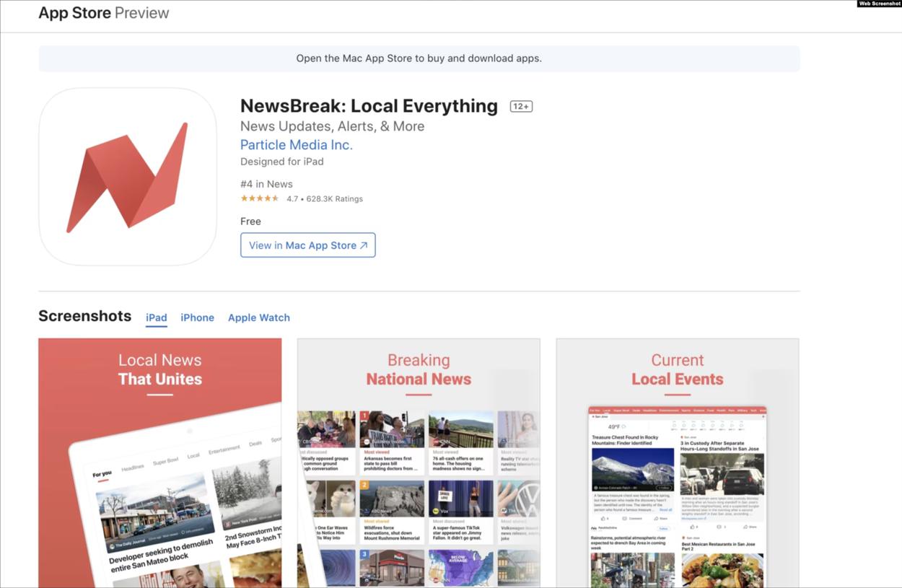Open the Current Local Events screenshot
Viewport: 902px width, 588px height.
pyautogui.click(x=678, y=462)
